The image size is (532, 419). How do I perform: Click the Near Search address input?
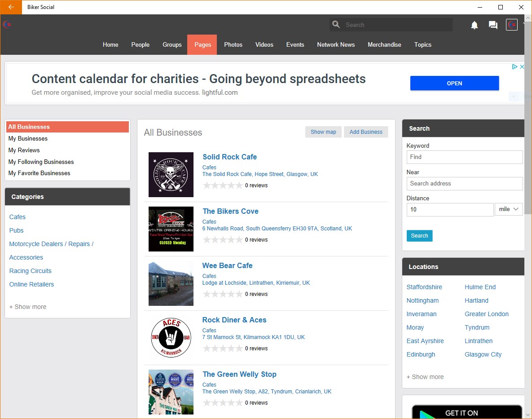[465, 184]
